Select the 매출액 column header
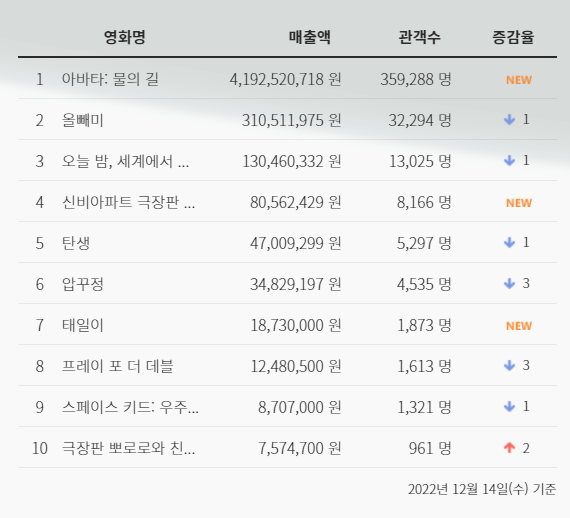 [310, 37]
